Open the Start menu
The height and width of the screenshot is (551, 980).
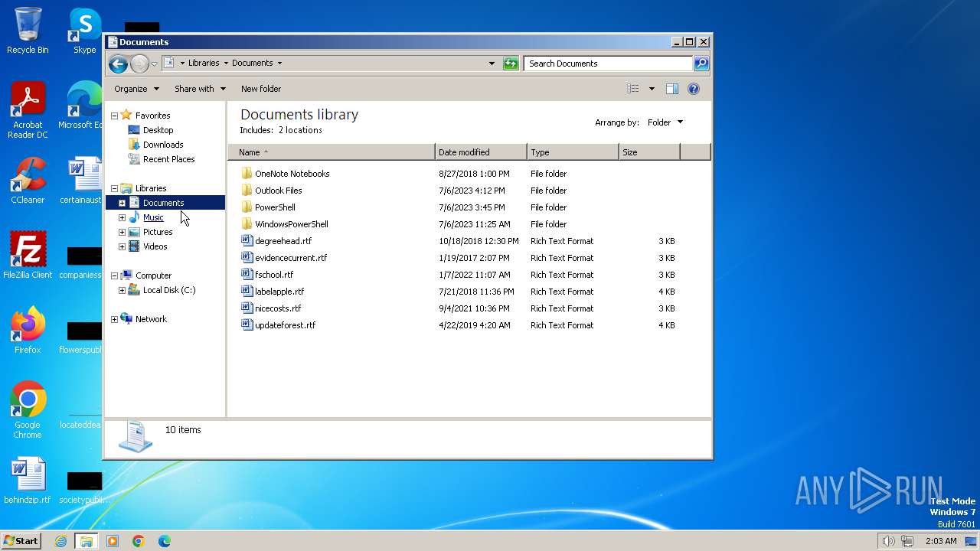(21, 540)
